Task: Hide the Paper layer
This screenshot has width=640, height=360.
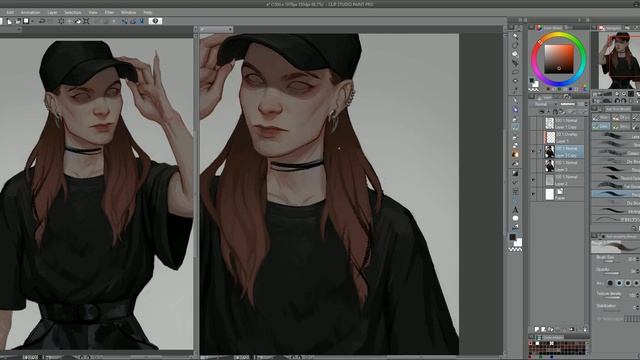Action: coord(533,194)
